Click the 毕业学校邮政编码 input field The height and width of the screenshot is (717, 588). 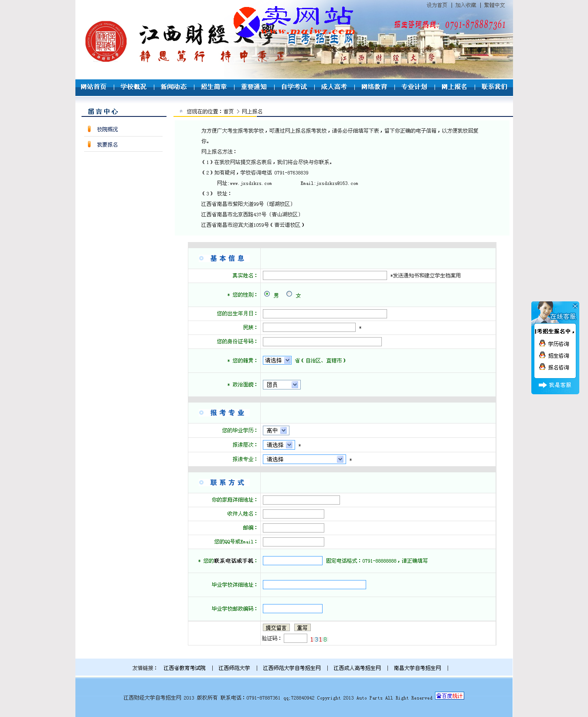[x=292, y=609]
